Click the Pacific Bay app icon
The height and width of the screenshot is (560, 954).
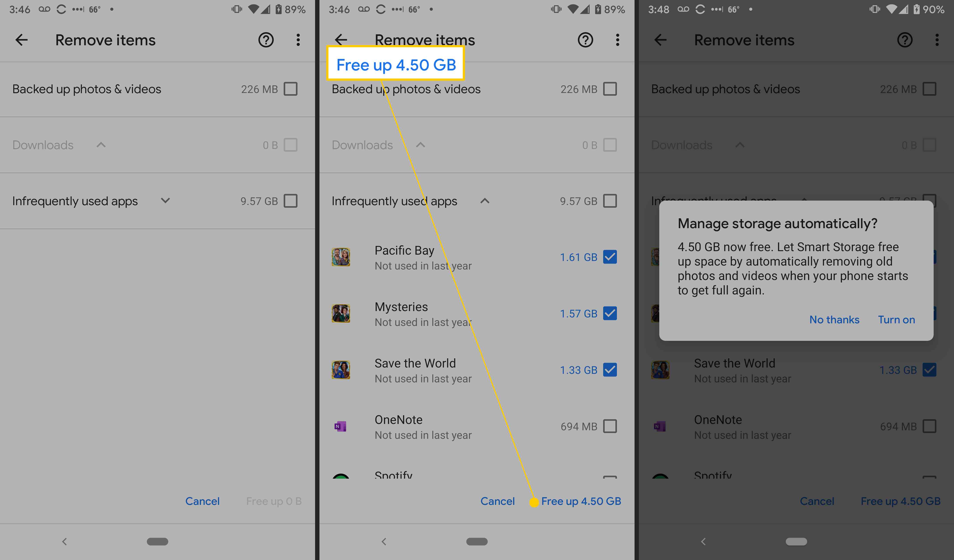[x=340, y=257]
